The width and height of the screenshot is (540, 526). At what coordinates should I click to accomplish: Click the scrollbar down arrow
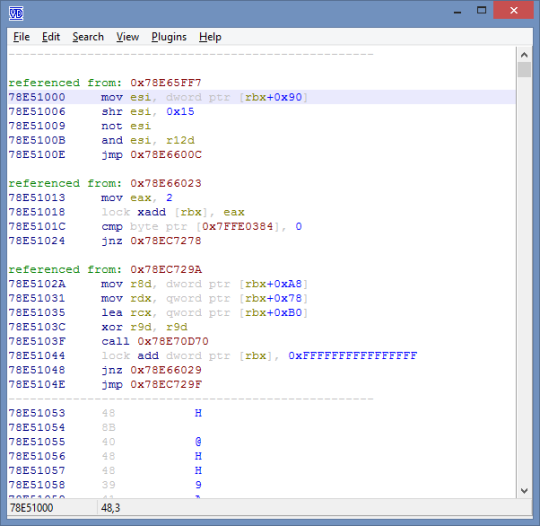(x=524, y=491)
